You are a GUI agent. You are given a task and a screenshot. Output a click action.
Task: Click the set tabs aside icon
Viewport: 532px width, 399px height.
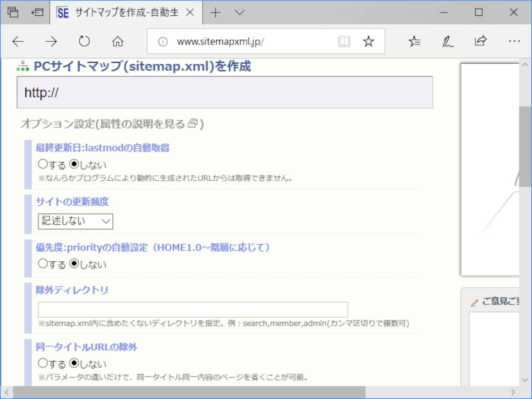[x=38, y=12]
